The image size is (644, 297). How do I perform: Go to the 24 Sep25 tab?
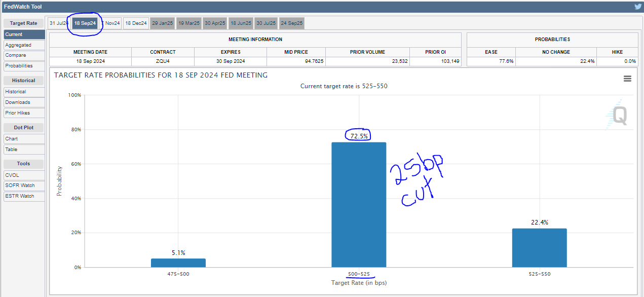coord(291,23)
